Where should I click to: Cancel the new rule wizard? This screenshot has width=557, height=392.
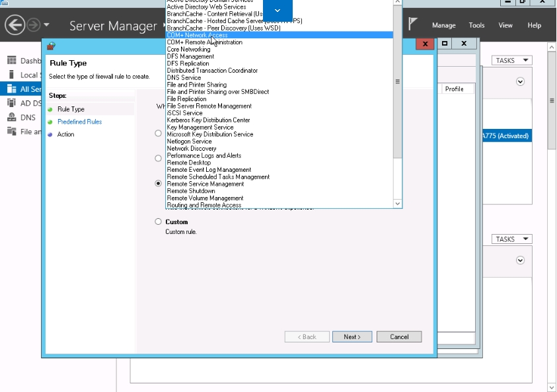tap(399, 337)
